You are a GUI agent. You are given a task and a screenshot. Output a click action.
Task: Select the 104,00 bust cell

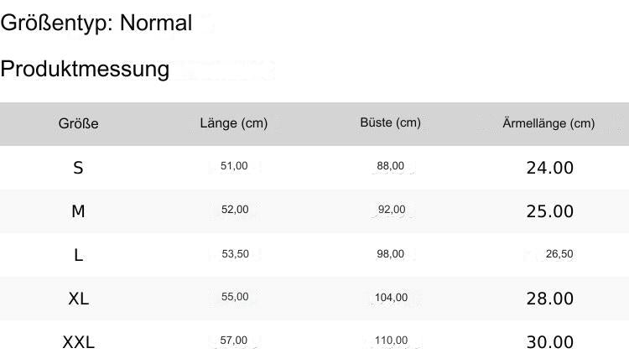(x=391, y=297)
